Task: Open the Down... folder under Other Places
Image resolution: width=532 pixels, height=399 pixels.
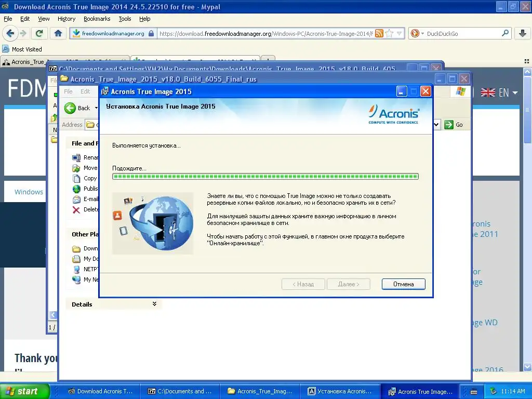Action: coord(76,249)
